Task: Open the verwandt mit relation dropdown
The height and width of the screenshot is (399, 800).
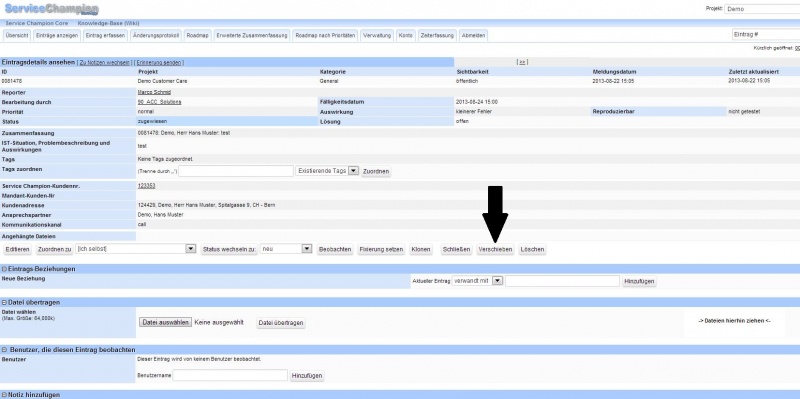Action: (478, 281)
